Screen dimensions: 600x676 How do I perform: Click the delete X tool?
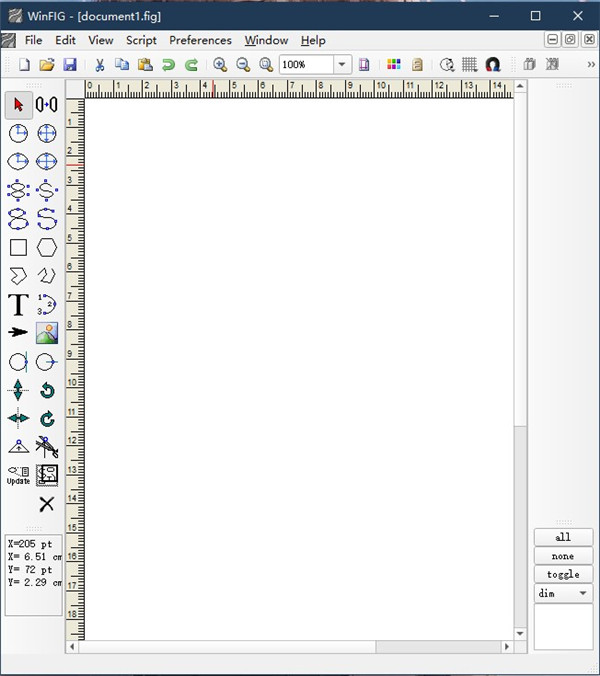click(47, 504)
